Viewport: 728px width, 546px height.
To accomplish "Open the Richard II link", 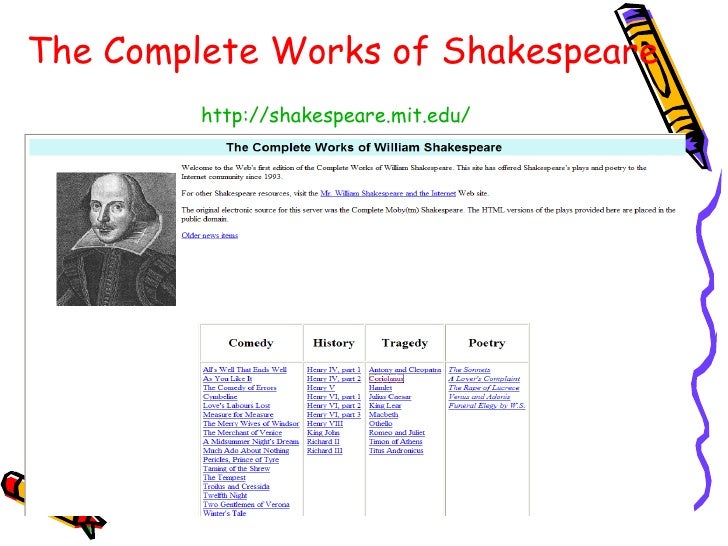I will coord(323,442).
